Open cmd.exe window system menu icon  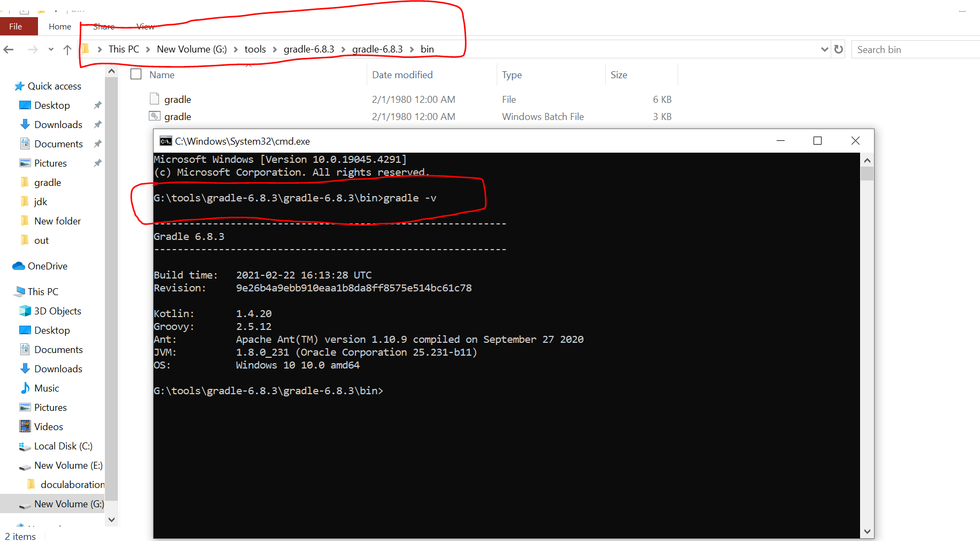(165, 141)
